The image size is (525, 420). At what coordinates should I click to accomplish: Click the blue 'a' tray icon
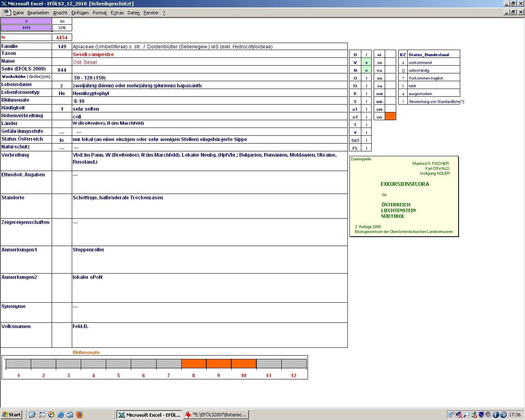[503, 415]
